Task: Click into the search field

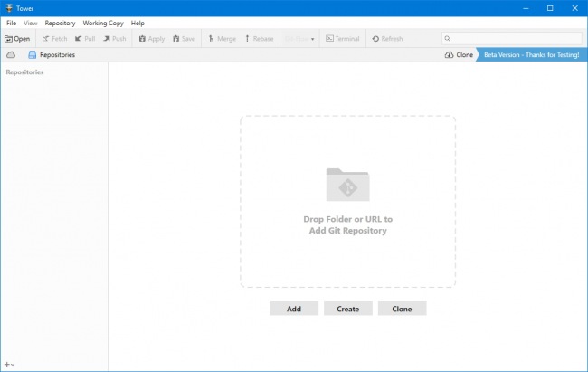Action: coord(512,38)
